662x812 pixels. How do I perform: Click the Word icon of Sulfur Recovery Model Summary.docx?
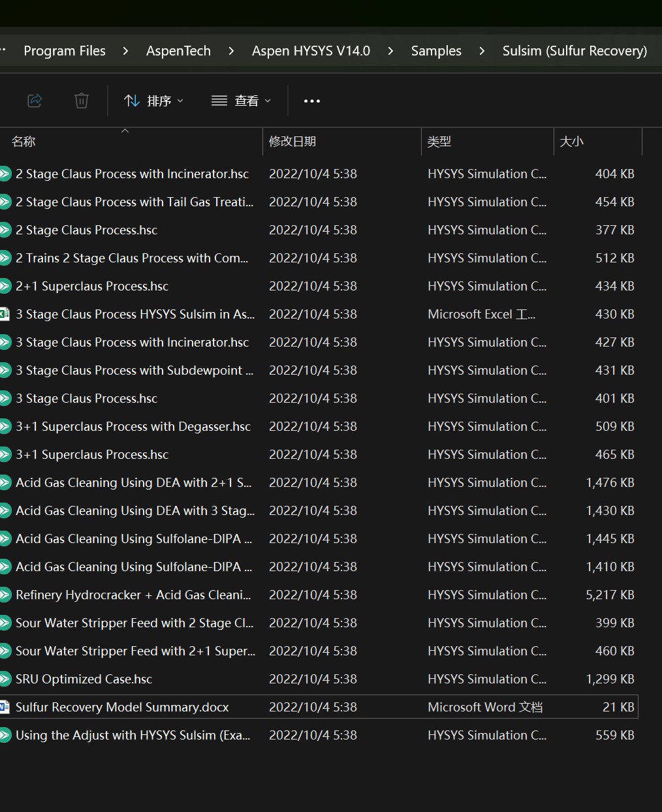click(x=5, y=707)
